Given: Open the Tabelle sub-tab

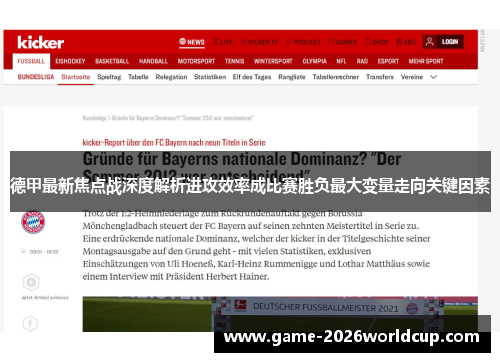Looking at the screenshot, I should coord(138,77).
